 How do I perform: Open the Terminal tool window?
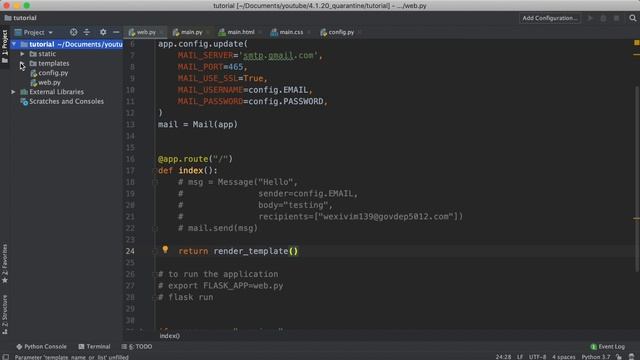pyautogui.click(x=94, y=347)
